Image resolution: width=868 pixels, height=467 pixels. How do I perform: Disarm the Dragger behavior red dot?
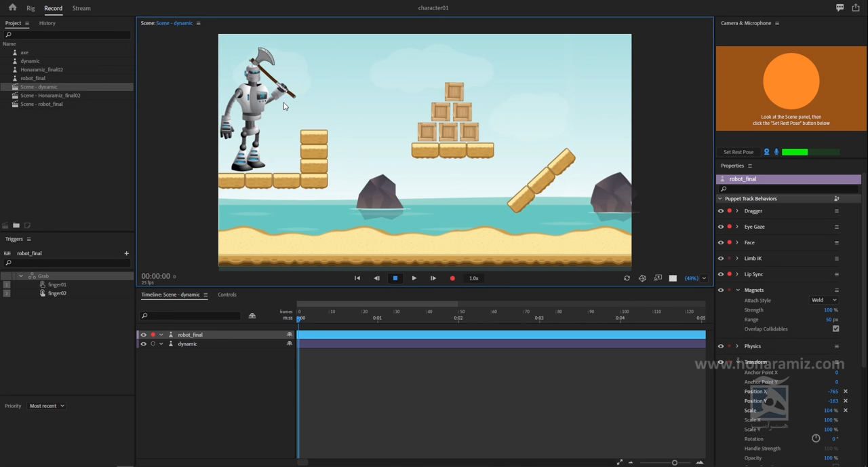point(730,211)
